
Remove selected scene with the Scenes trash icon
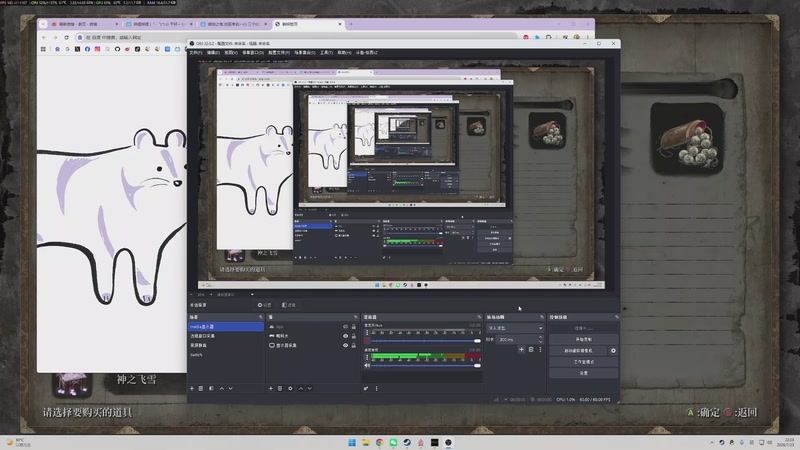201,388
